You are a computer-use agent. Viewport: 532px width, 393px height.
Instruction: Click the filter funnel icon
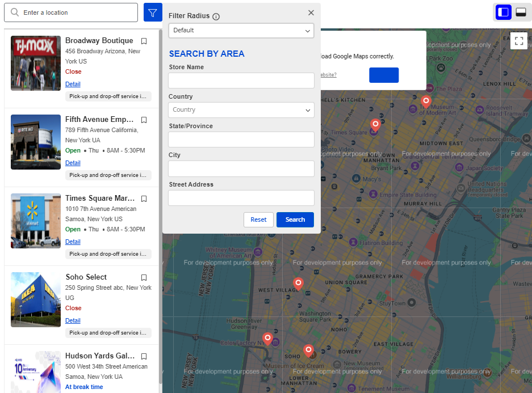pos(152,12)
